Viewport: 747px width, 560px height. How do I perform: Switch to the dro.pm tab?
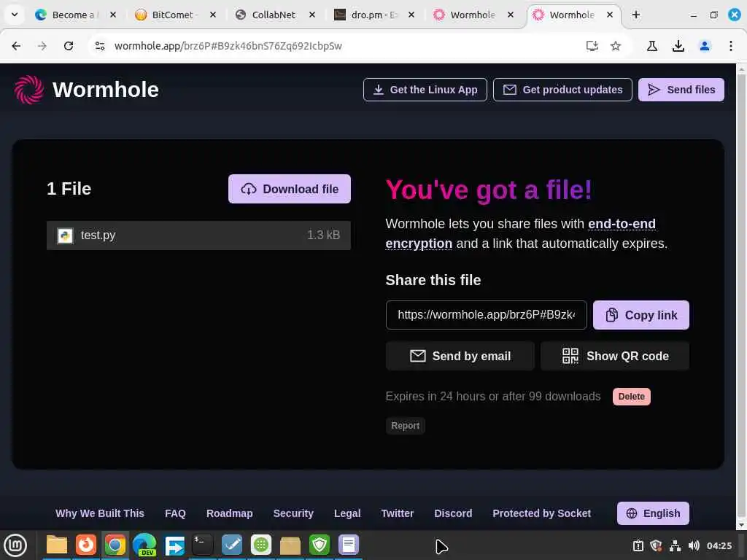pyautogui.click(x=373, y=15)
